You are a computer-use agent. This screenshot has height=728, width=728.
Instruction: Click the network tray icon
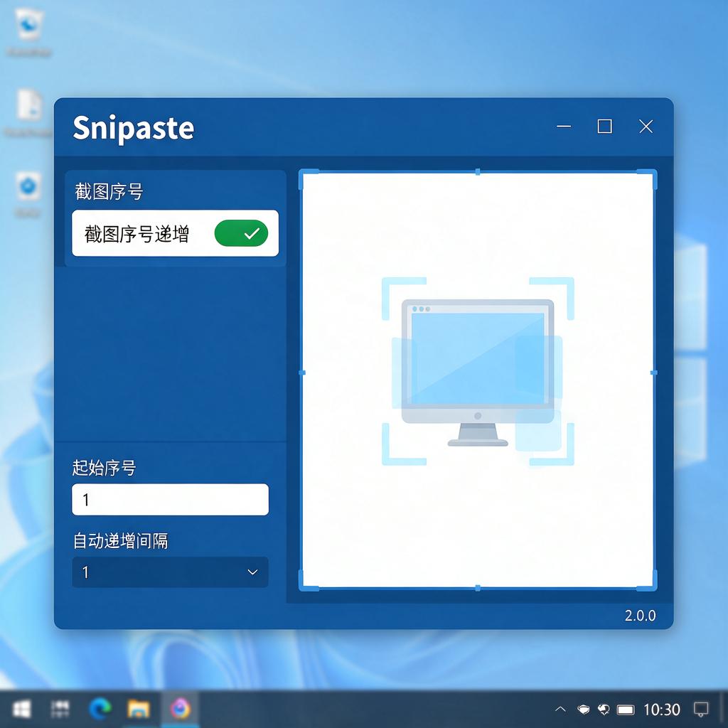(x=583, y=710)
